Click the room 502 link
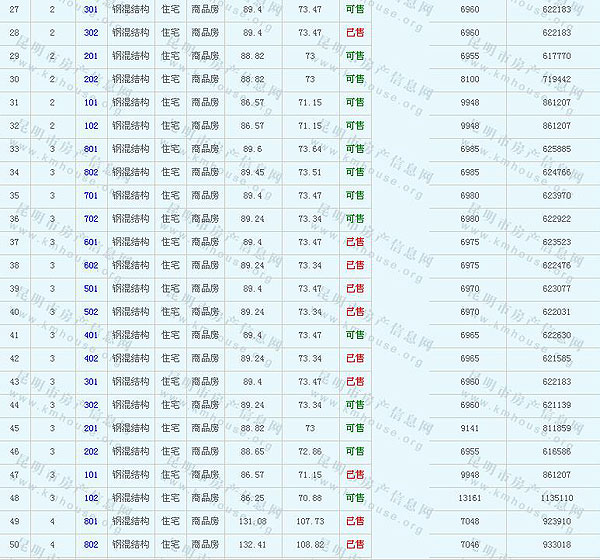Screen dimensions: 600x560 tap(91, 311)
